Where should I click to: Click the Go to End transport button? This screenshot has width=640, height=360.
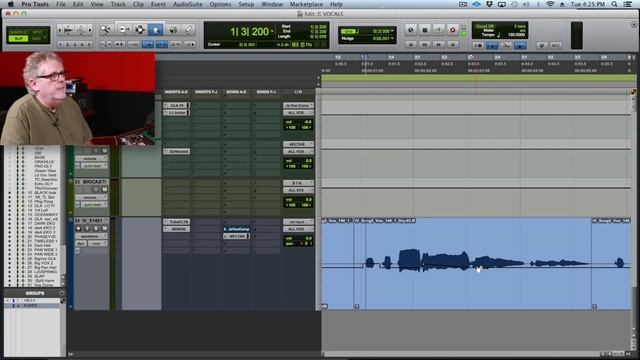click(x=452, y=44)
